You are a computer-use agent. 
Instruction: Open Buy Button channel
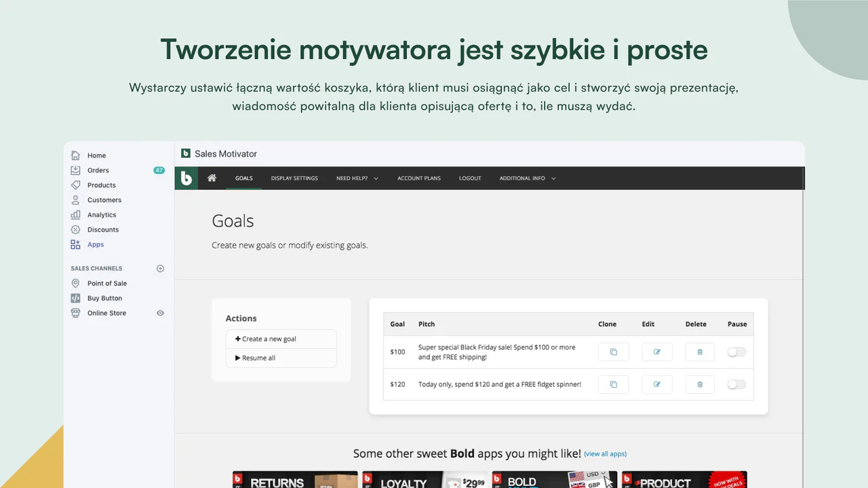point(105,298)
